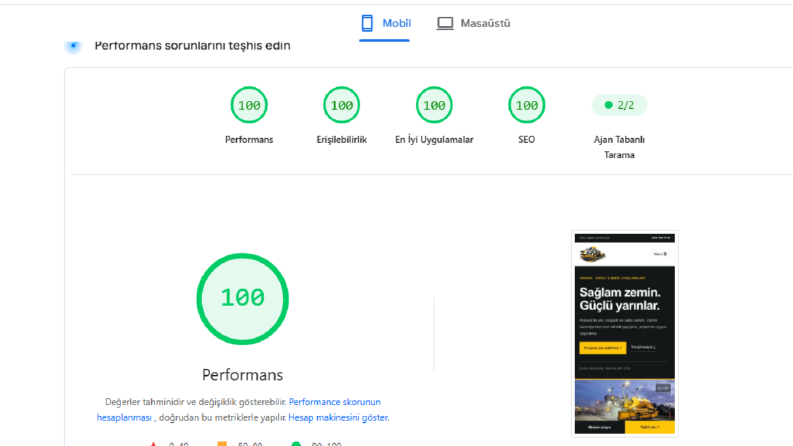Switch to the Mobil tab
Screen dimensions: 793x446
click(385, 23)
